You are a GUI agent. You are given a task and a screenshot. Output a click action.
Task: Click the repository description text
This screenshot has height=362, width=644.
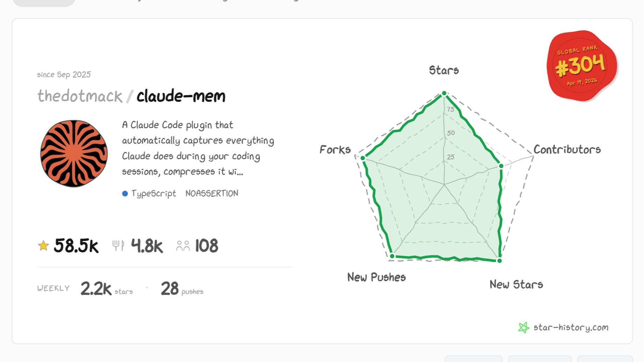[x=198, y=148]
